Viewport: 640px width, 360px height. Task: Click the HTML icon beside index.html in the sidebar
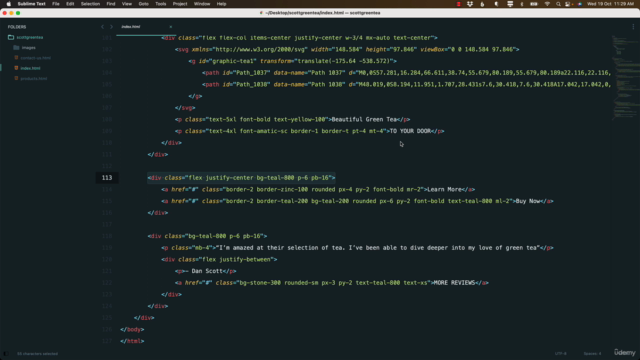(x=16, y=68)
